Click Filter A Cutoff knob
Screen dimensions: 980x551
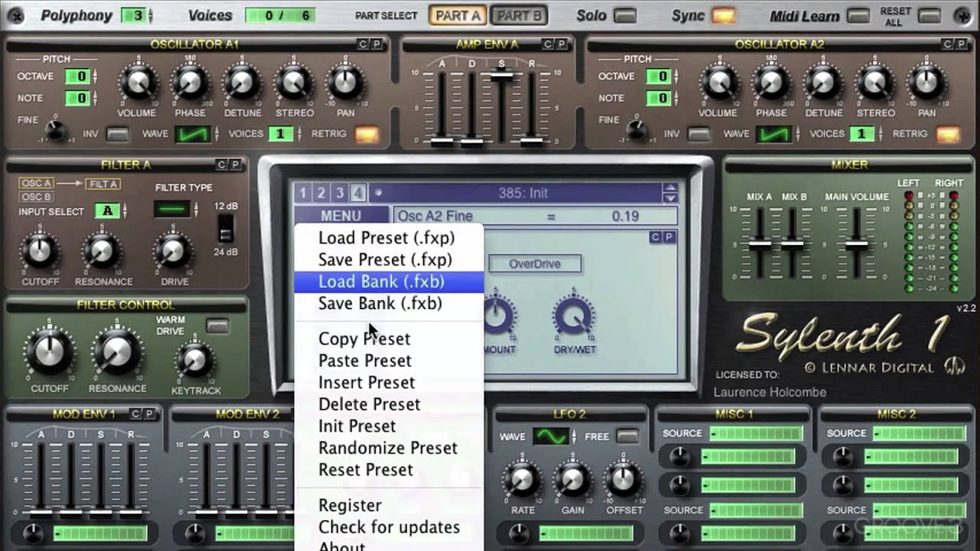coord(39,251)
